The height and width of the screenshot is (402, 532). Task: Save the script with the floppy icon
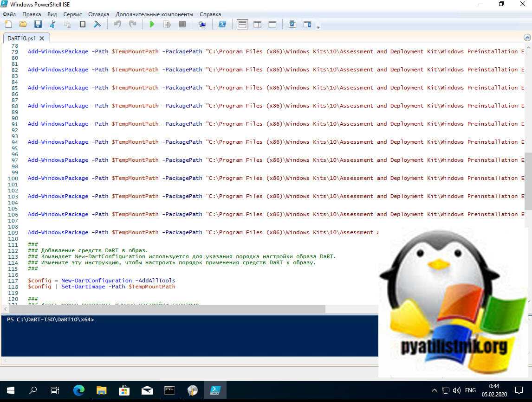pyautogui.click(x=38, y=25)
